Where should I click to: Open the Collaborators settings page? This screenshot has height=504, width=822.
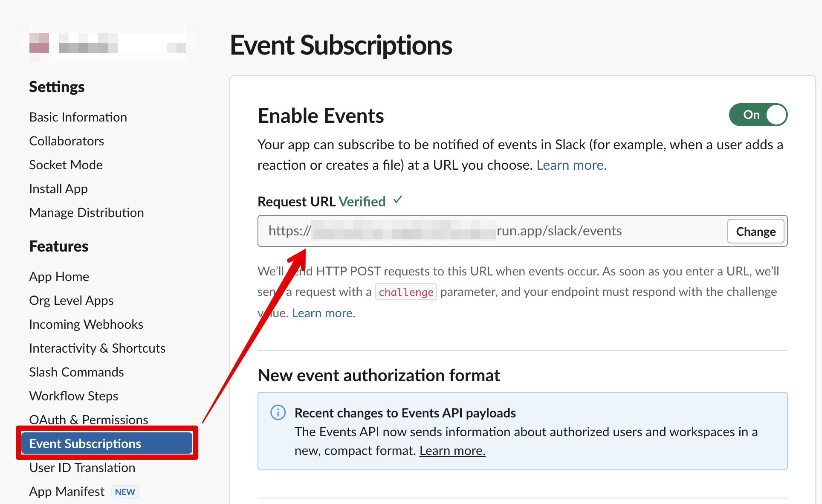click(67, 141)
